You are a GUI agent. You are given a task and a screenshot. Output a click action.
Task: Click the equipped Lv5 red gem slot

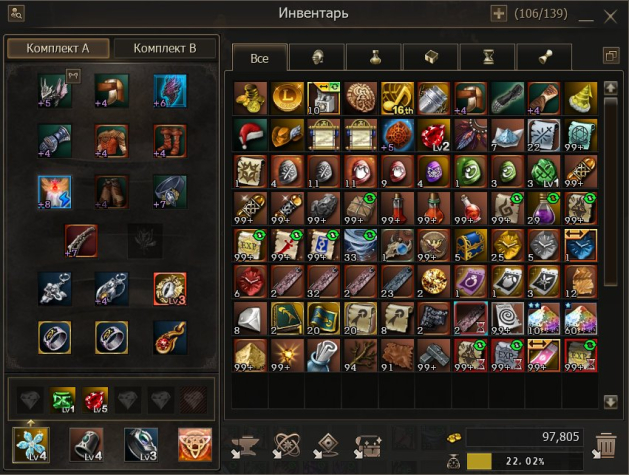coord(95,400)
